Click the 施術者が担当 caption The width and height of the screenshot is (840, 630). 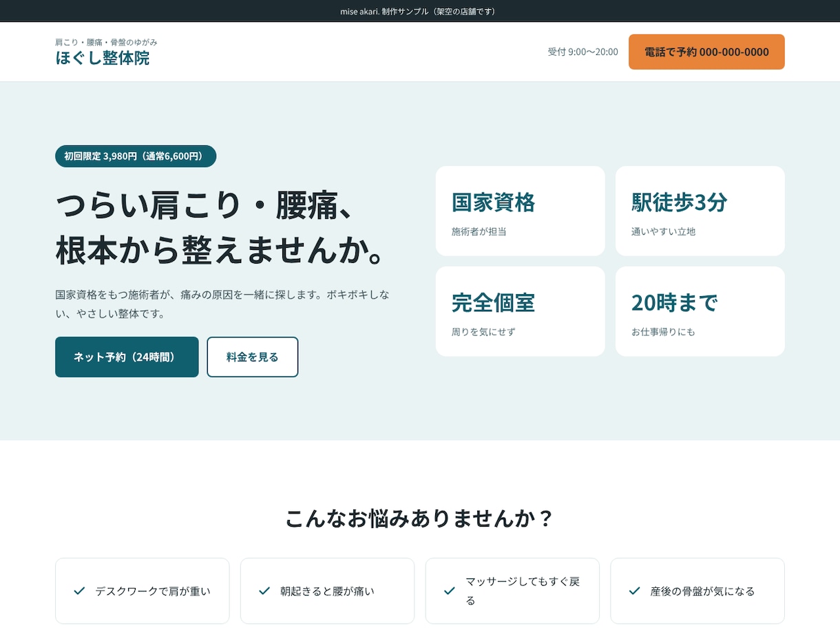click(x=479, y=231)
